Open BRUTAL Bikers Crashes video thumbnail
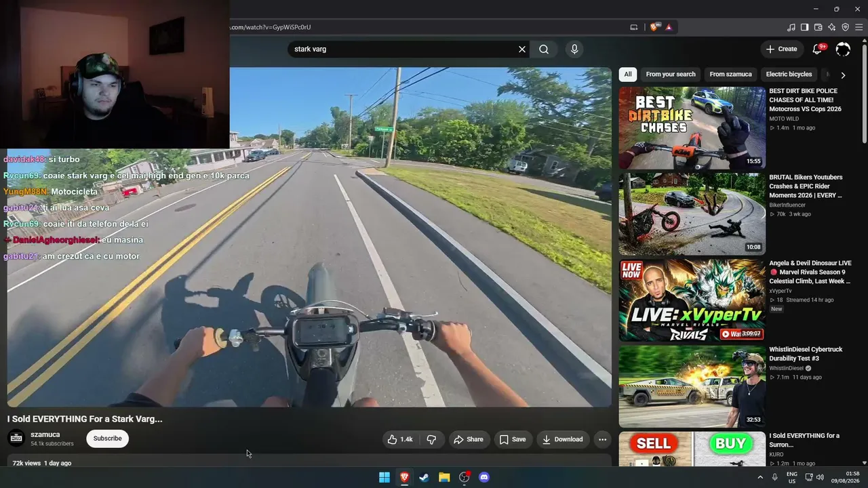868x488 pixels. 692,214
